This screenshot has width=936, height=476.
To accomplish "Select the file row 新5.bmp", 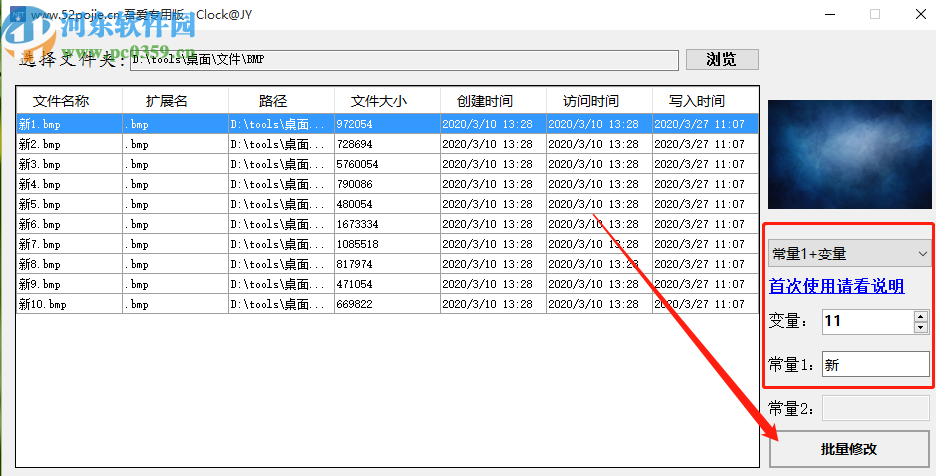I will 387,204.
